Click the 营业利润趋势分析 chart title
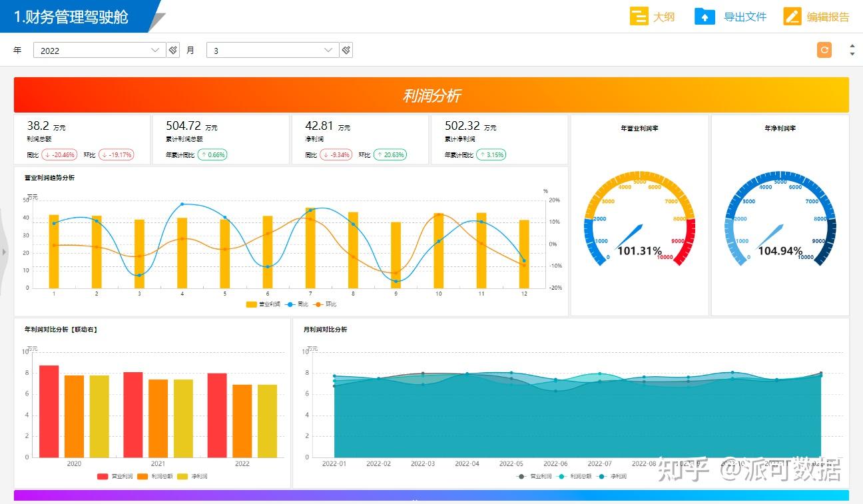This screenshot has height=504, width=863. pyautogui.click(x=49, y=178)
